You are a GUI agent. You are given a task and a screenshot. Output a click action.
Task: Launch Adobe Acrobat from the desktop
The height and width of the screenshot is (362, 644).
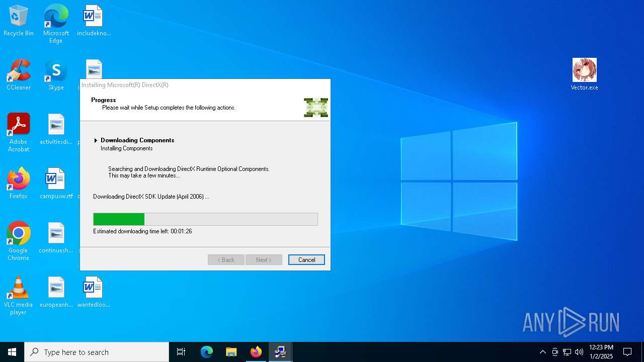(19, 133)
